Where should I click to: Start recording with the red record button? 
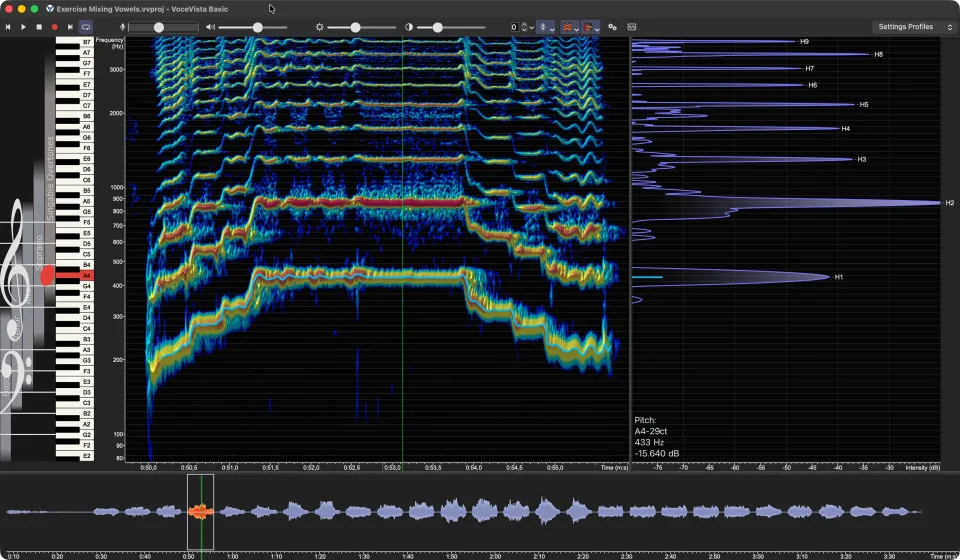(54, 27)
